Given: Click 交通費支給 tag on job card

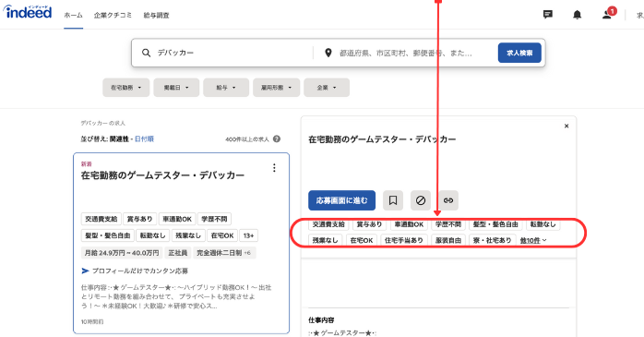Looking at the screenshot, I should click(x=101, y=219).
